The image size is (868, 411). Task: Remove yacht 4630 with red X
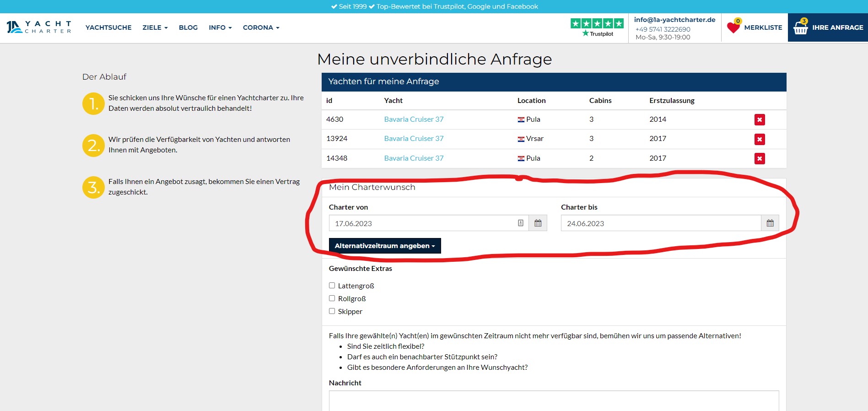pyautogui.click(x=760, y=120)
